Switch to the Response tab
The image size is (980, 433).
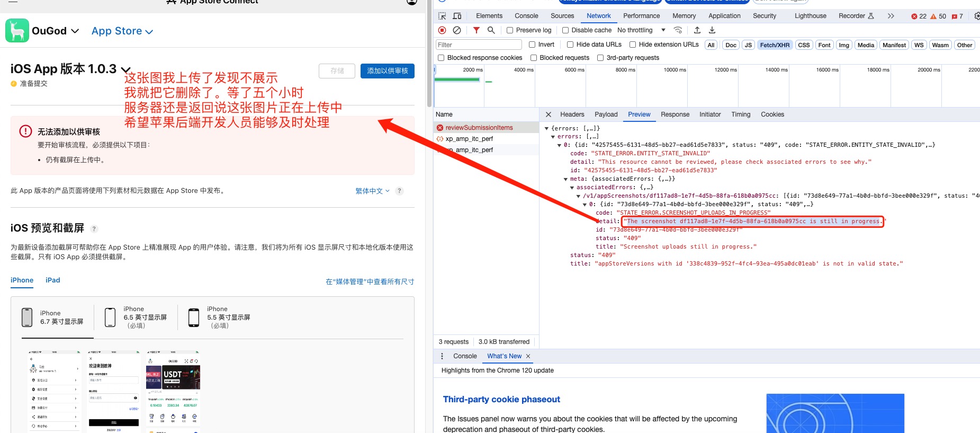(675, 114)
